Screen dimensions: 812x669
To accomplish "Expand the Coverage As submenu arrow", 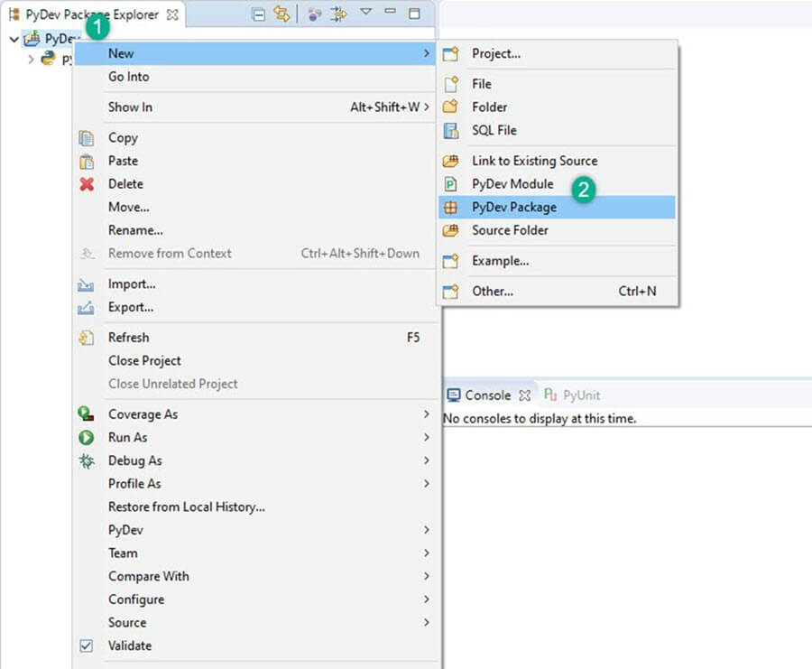I will pos(426,414).
